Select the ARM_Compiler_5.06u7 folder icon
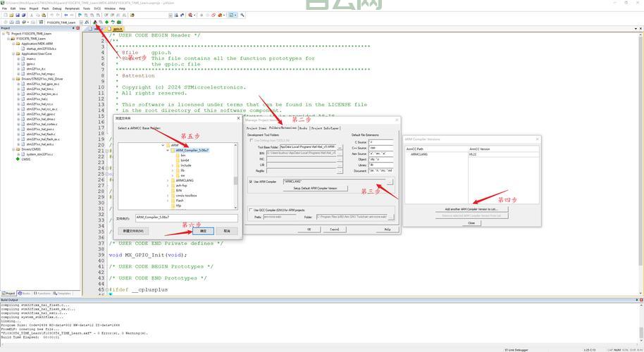The width and height of the screenshot is (644, 352). 173,150
